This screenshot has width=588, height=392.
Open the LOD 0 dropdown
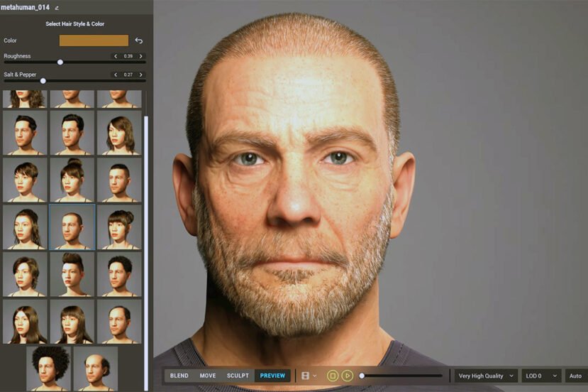541,376
